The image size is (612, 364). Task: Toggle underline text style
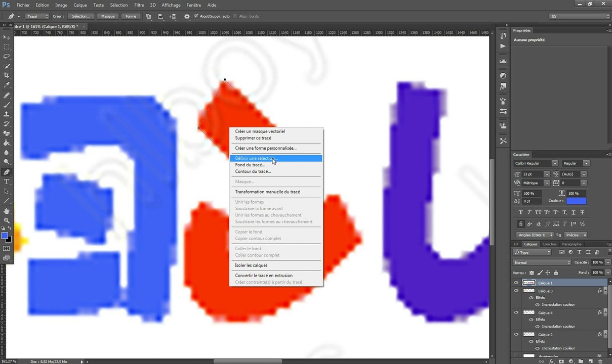coord(574,212)
